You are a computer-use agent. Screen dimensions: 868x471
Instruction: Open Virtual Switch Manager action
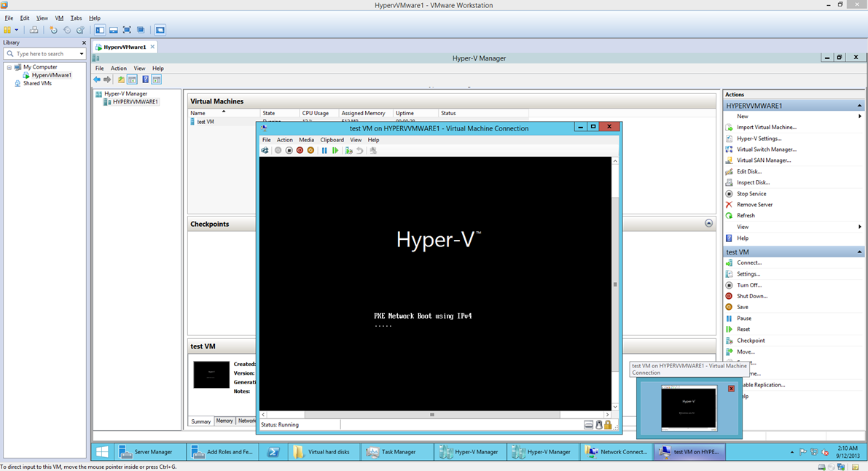(767, 149)
